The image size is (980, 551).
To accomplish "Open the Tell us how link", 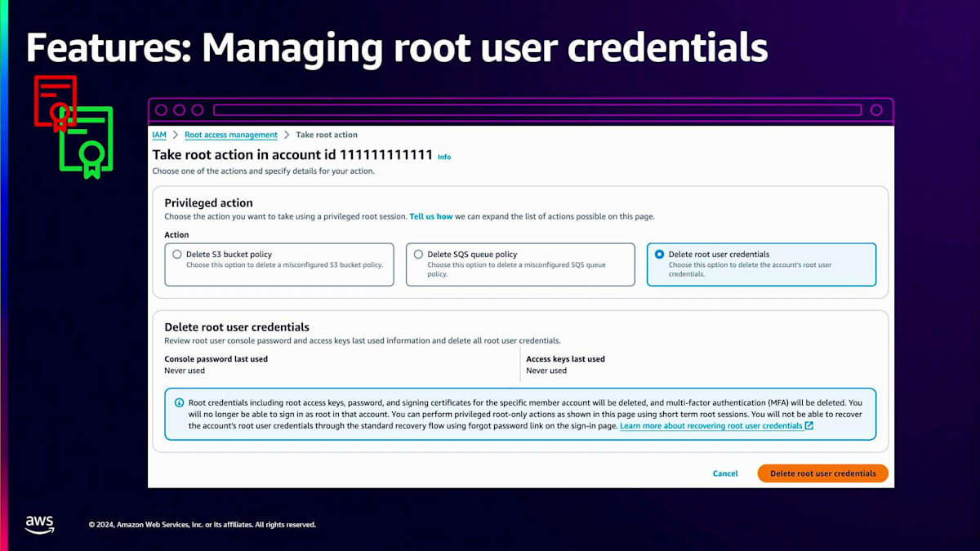I will [x=431, y=216].
